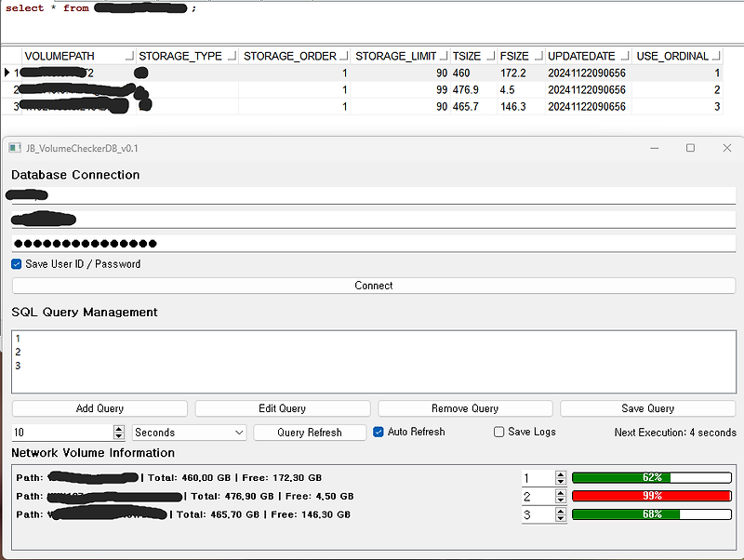Image resolution: width=744 pixels, height=560 pixels.
Task: Minimize the JB_VolumeCheckerDB window
Action: [655, 148]
